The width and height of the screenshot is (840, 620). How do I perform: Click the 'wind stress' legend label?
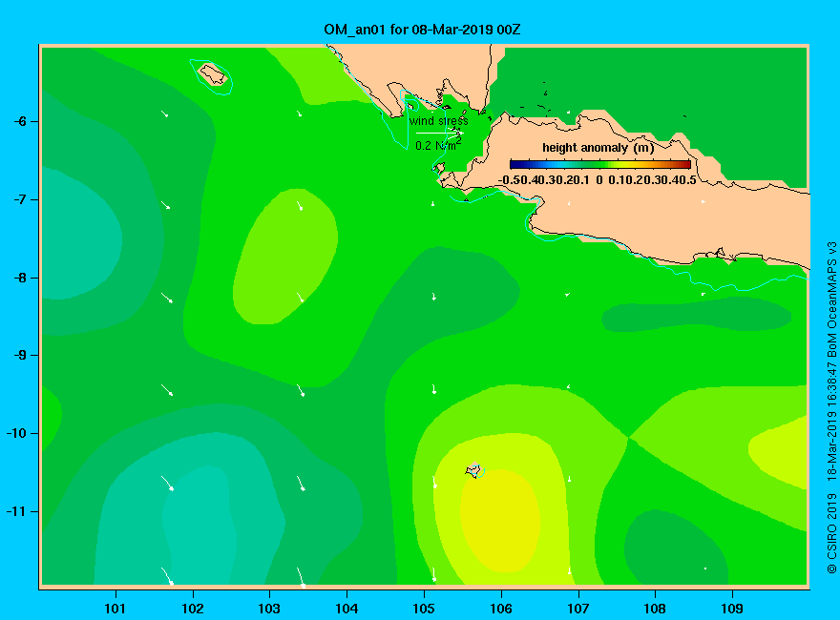pyautogui.click(x=439, y=121)
